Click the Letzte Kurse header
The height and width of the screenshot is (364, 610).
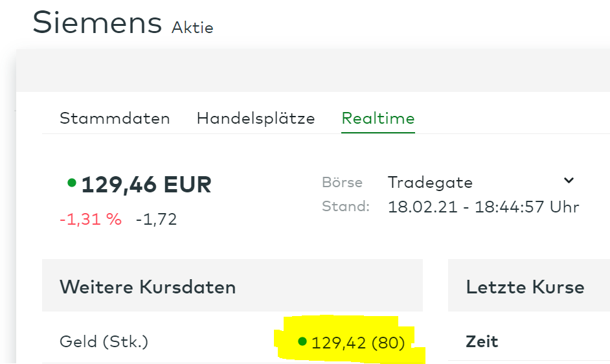525,287
